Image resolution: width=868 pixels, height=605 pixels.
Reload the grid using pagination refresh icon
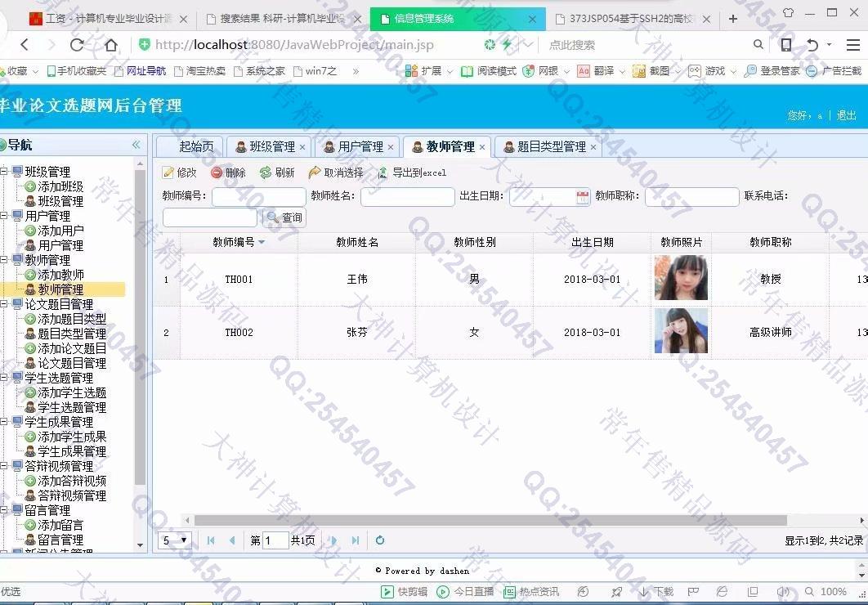(x=380, y=540)
